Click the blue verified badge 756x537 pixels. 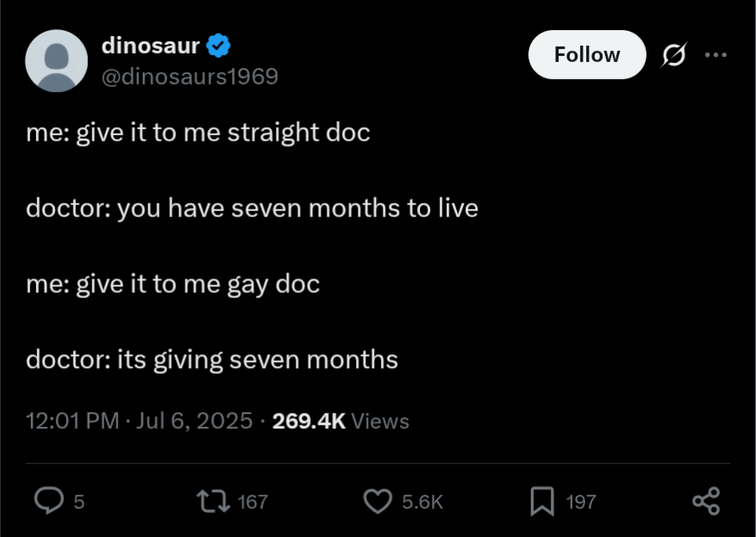[218, 46]
